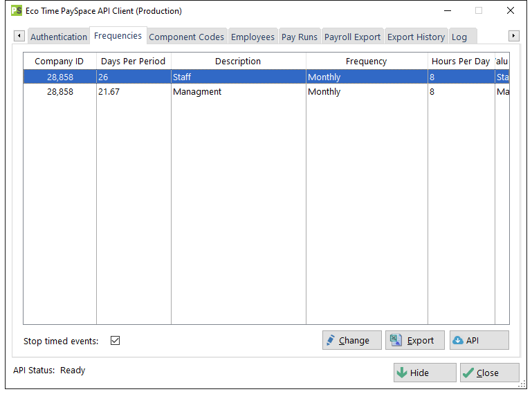Select the Managment row description
This screenshot has height=394, width=532.
pos(238,91)
